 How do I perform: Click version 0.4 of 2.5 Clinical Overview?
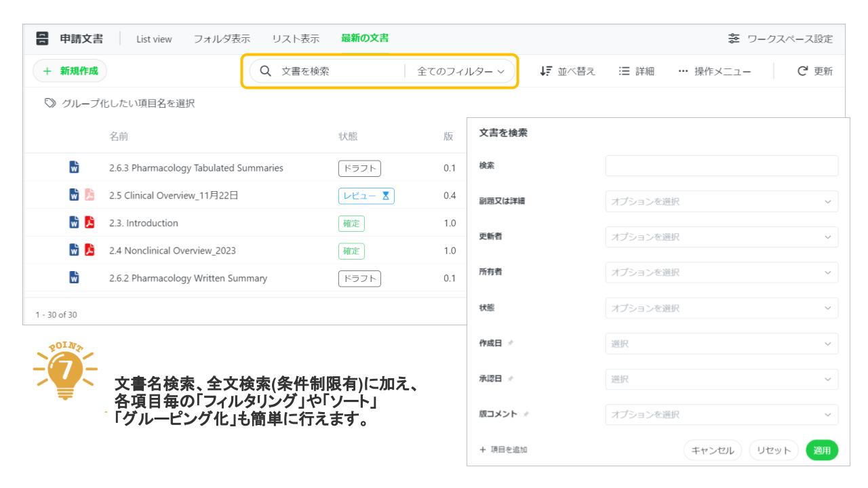click(x=450, y=196)
